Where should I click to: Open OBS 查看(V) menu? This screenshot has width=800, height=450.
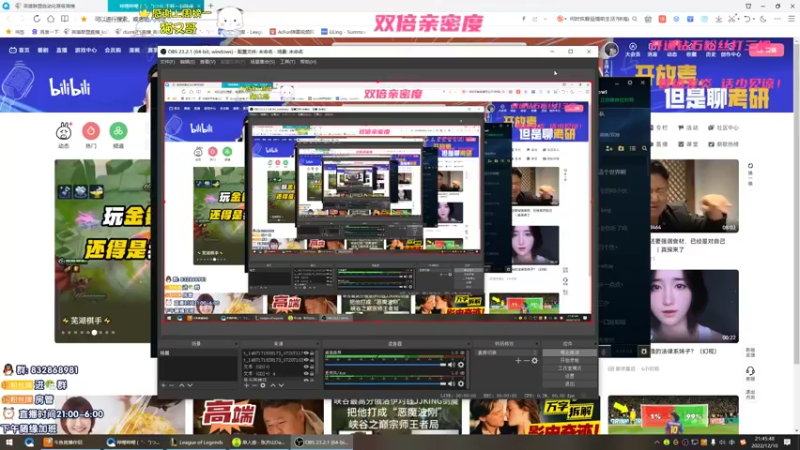pos(208,62)
